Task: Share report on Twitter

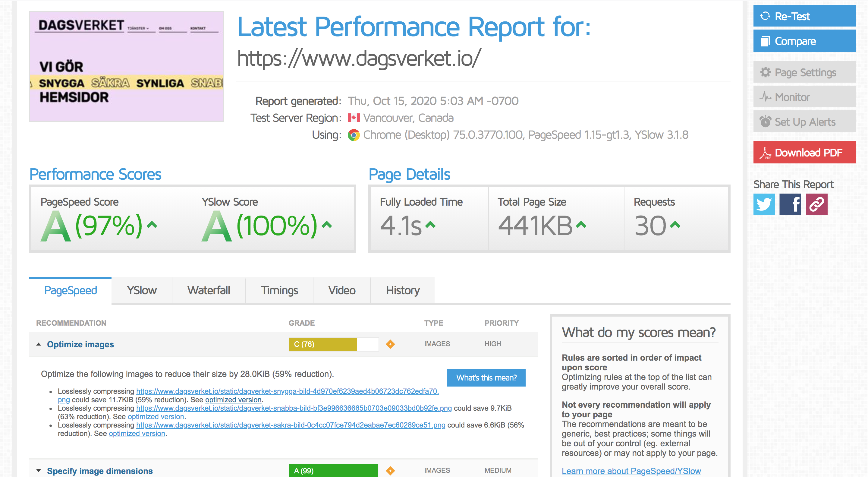Action: coord(764,204)
